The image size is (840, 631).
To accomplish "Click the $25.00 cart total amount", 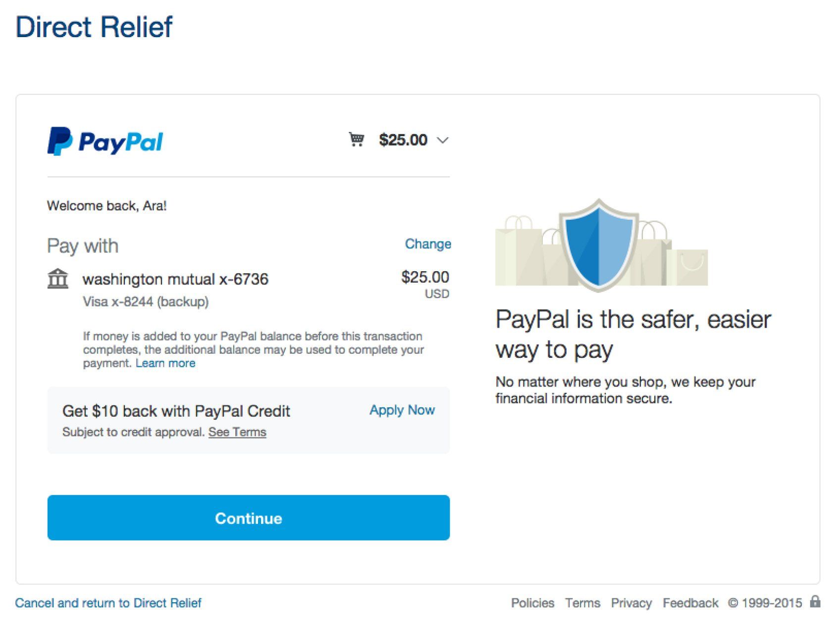I will click(403, 140).
